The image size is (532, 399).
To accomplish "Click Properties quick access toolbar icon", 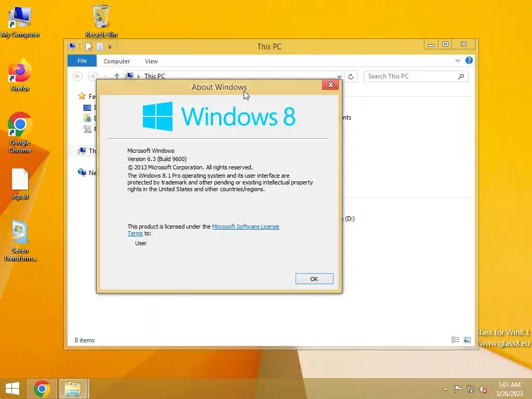I will (x=89, y=46).
